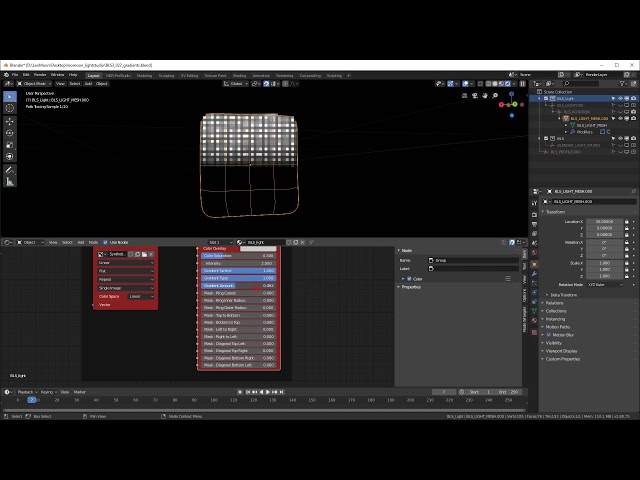640x480 pixels.
Task: Select the Rotate tool in viewport toolbar
Action: [10, 133]
